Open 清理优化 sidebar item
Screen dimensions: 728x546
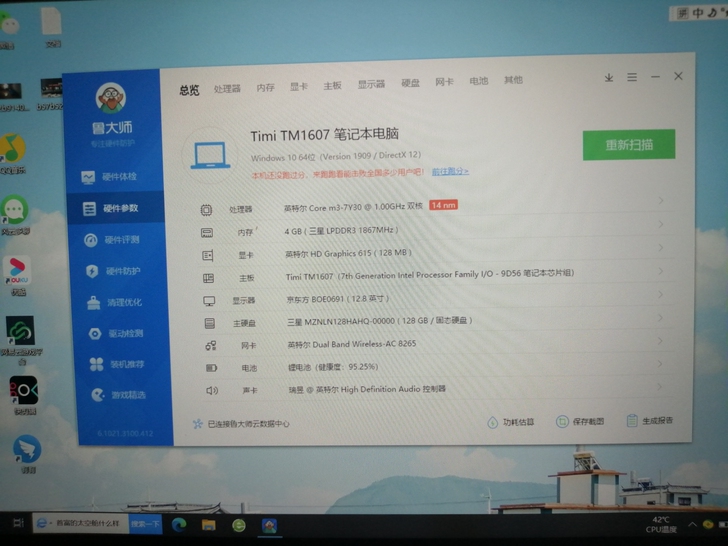point(115,302)
